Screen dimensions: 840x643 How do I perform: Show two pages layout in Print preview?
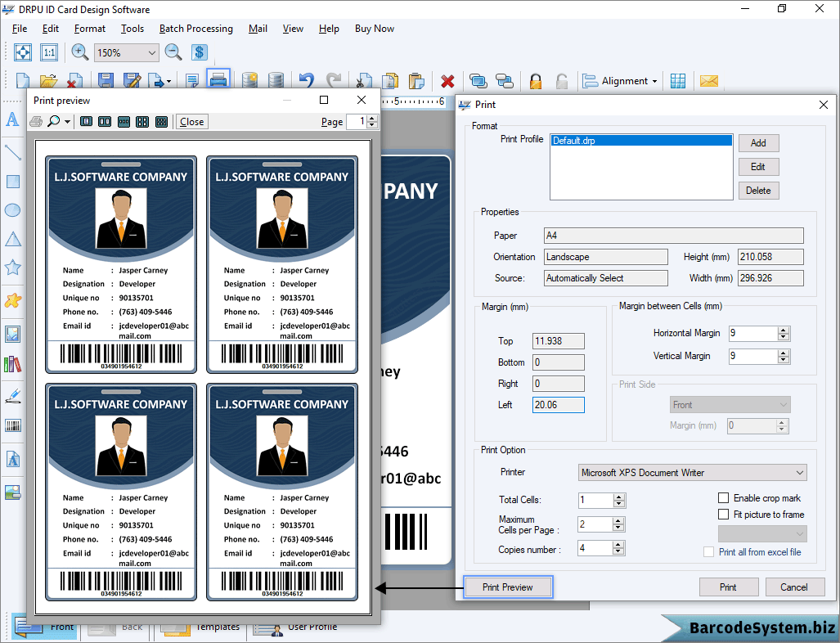pyautogui.click(x=105, y=122)
